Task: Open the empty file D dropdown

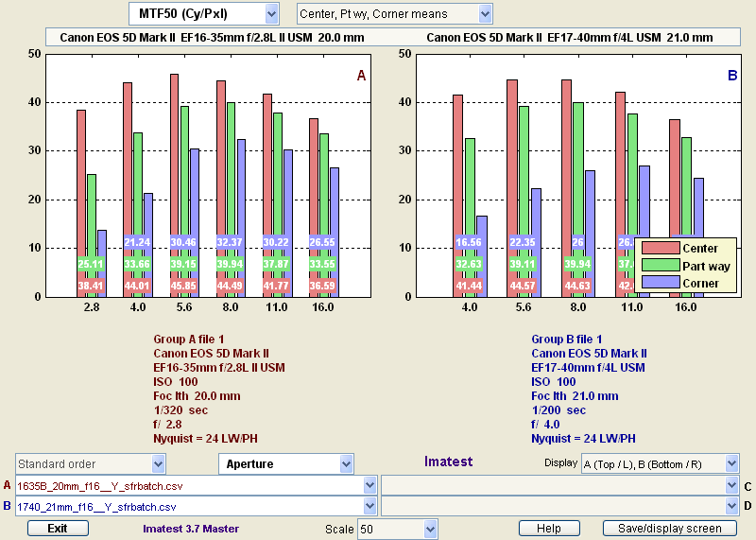Action: (559, 507)
